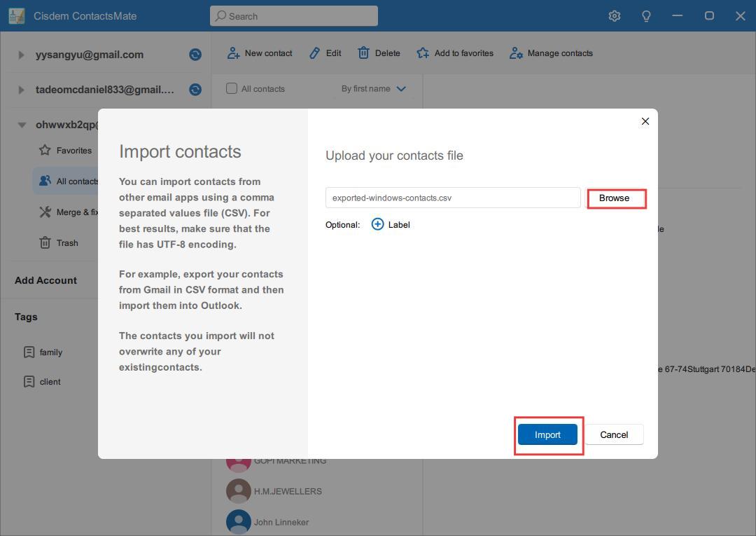Image resolution: width=756 pixels, height=536 pixels.
Task: Browse for a contacts file
Action: 615,198
